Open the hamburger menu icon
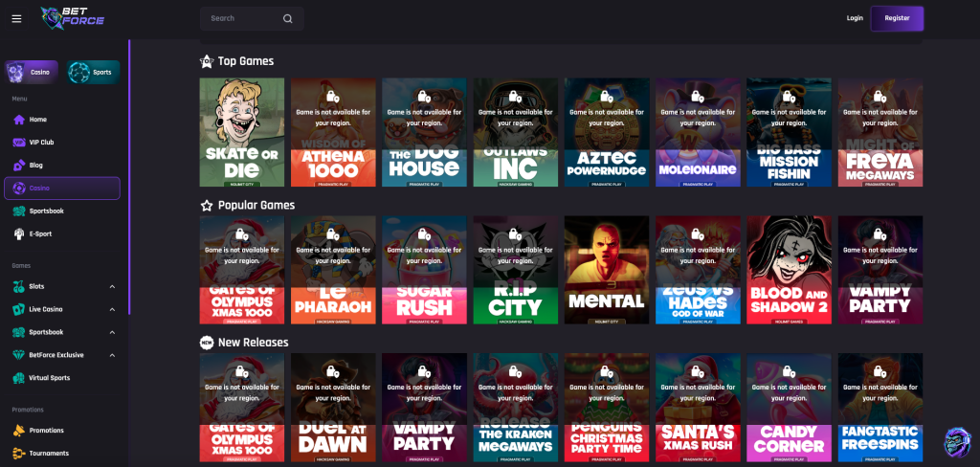 [17, 19]
